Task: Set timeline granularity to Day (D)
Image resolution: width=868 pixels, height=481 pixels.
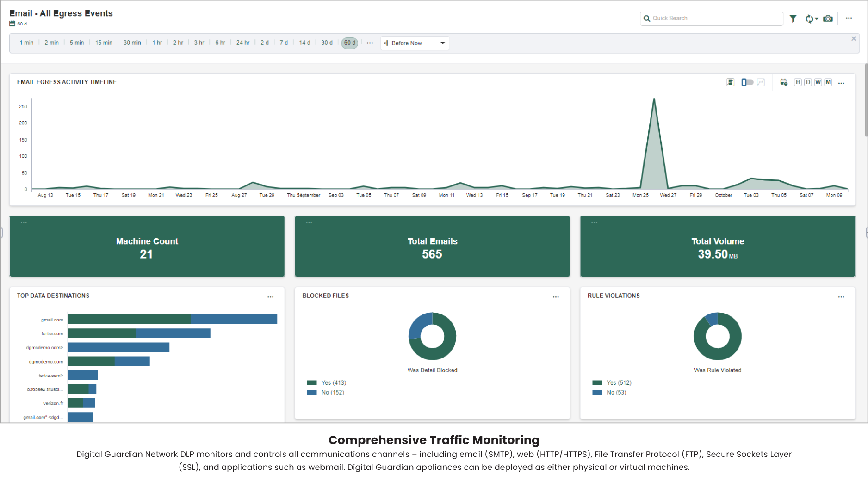Action: coord(808,82)
